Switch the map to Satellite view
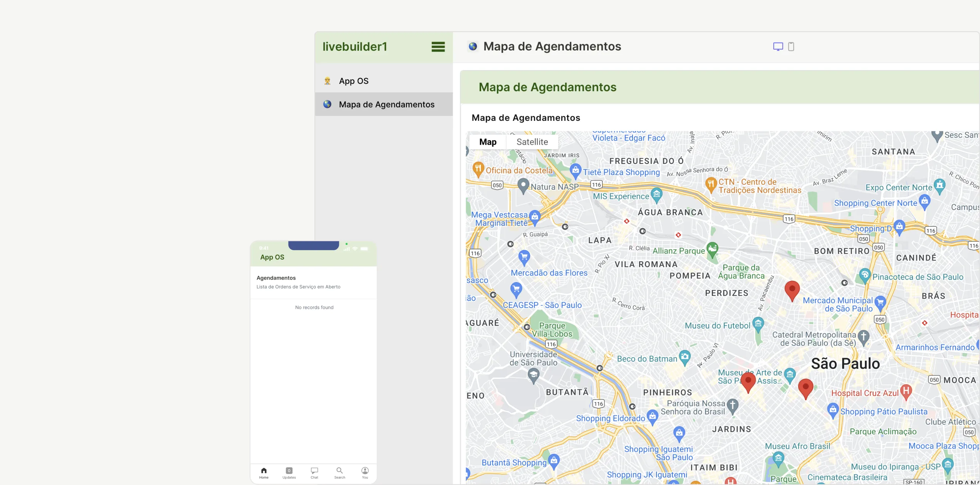This screenshot has width=980, height=485. tap(532, 142)
